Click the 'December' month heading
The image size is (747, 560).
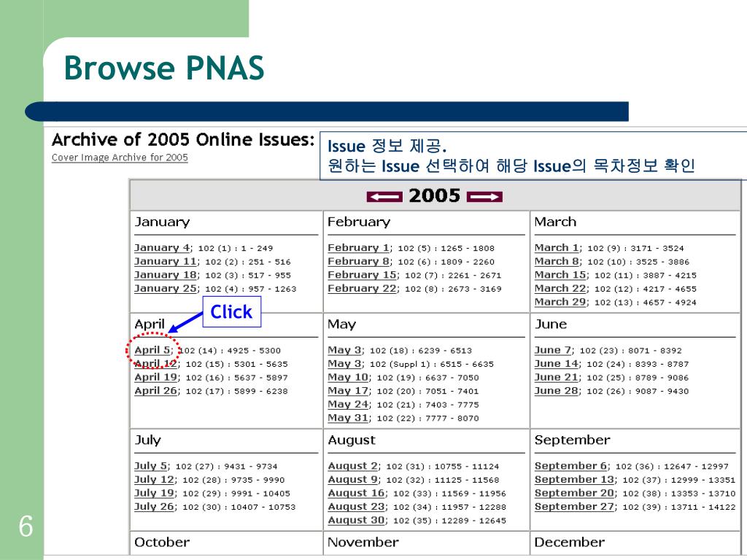(570, 542)
